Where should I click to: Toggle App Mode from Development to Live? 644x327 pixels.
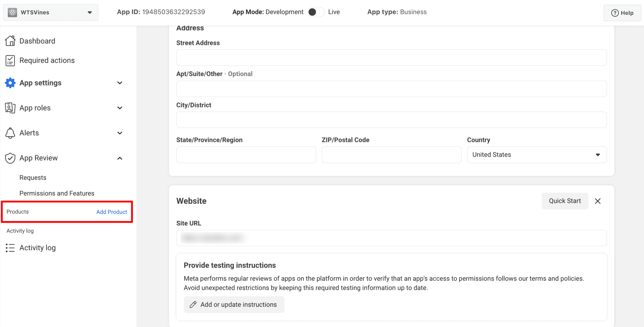(x=316, y=12)
